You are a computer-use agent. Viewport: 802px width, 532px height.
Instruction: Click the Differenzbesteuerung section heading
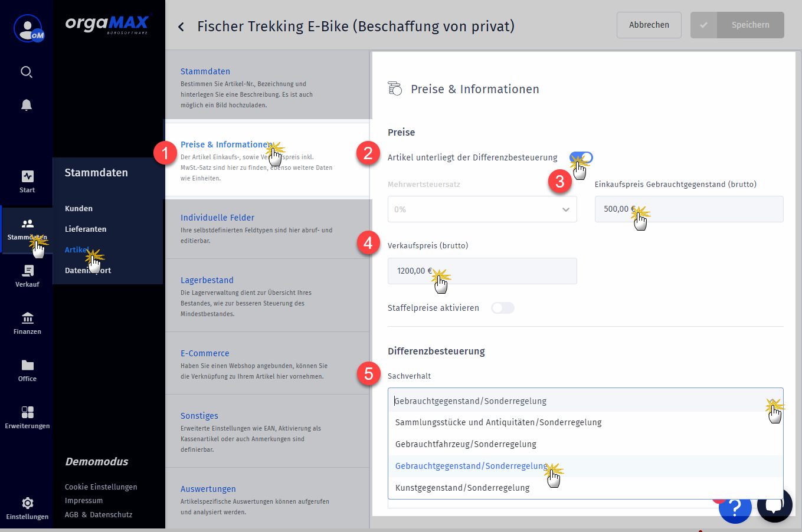436,351
